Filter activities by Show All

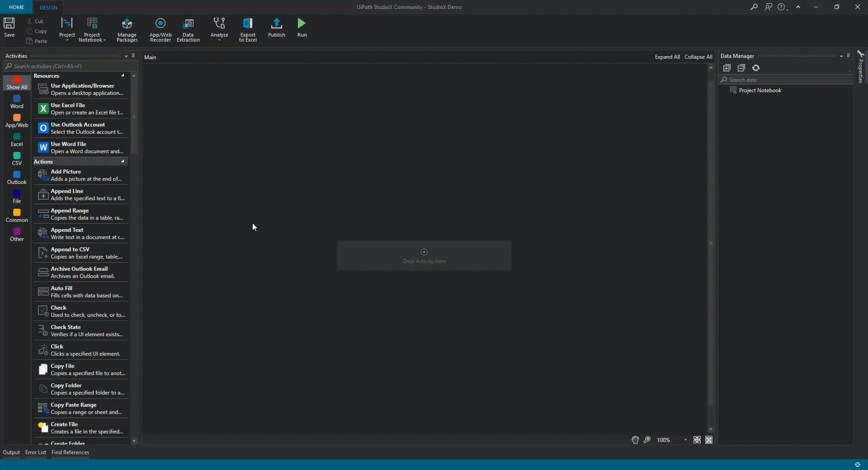coord(17,83)
